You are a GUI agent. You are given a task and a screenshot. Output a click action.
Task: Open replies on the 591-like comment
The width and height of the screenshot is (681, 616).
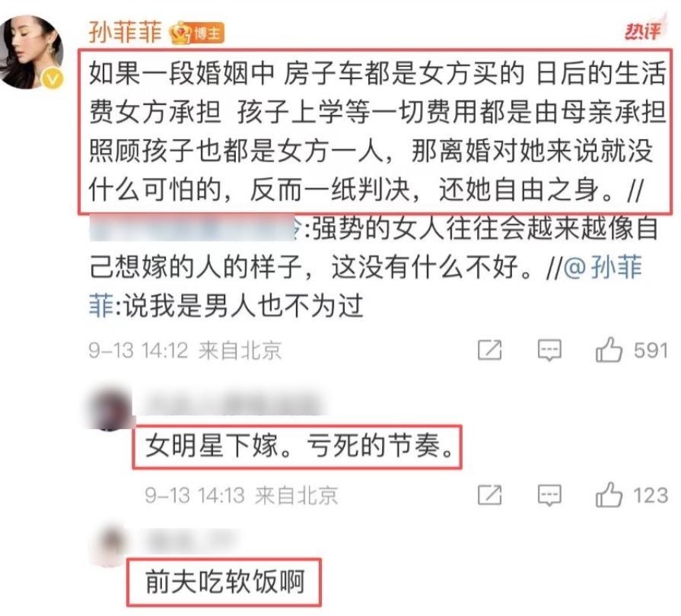(x=549, y=350)
